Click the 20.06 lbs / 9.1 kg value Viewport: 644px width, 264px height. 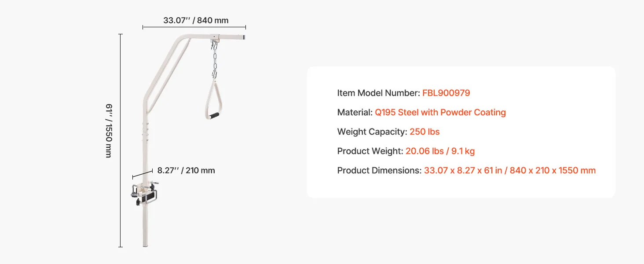(440, 151)
